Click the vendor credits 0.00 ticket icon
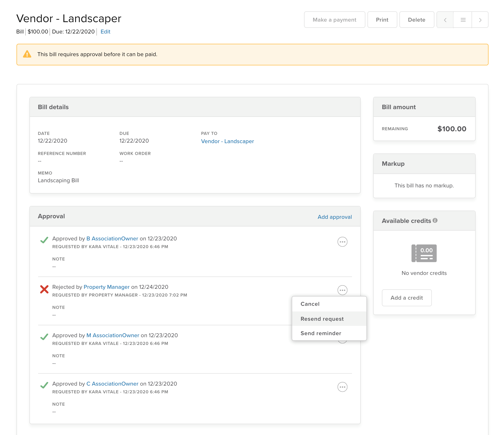Screen dimensions: 504x435 (x=424, y=253)
